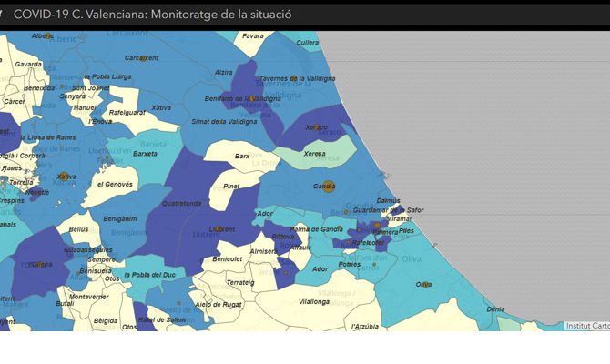Select the Cullera municipality label
Image resolution: width=610 pixels, height=364 pixels.
308,43
